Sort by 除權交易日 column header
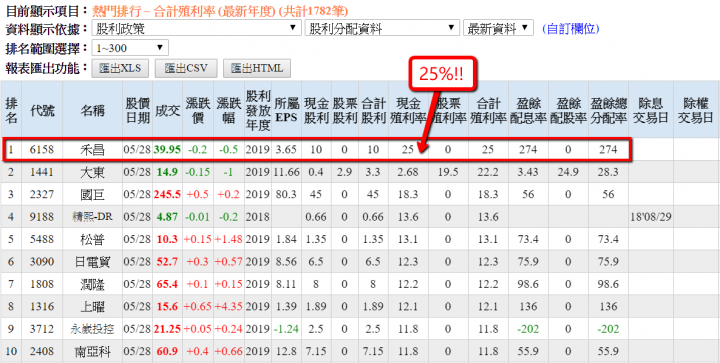720x363 pixels. (x=696, y=110)
